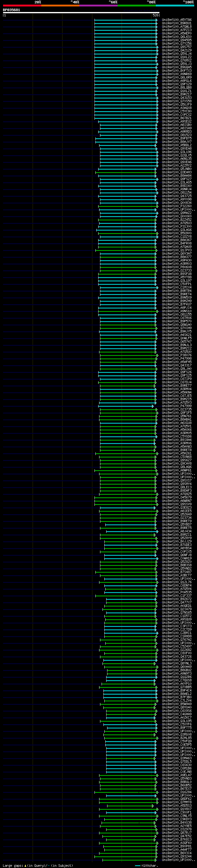
Task: Choose entry UniRef100_C0PCX2
Action: 176,115
